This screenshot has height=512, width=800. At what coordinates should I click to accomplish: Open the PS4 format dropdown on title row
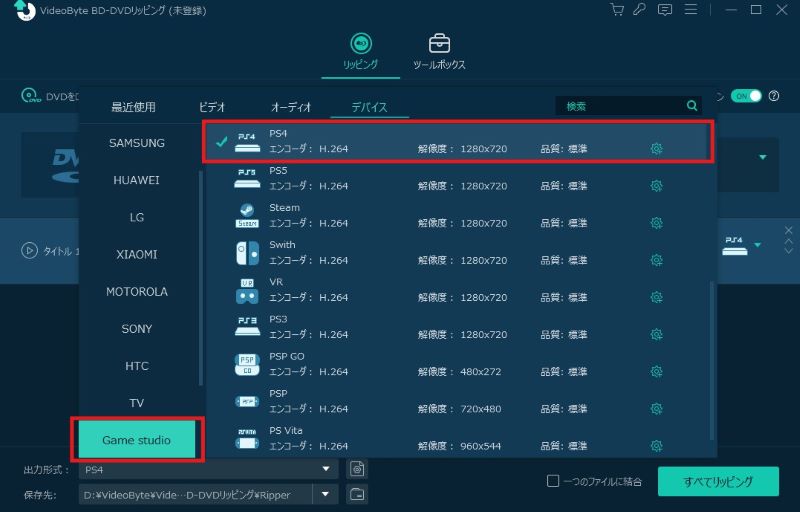point(758,245)
